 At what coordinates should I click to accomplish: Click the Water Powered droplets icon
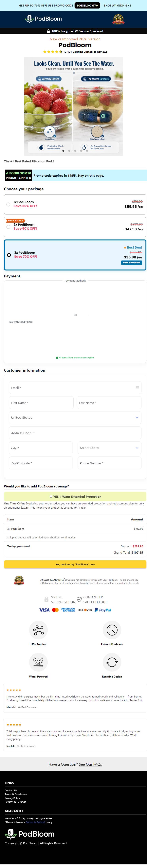pos(38,662)
